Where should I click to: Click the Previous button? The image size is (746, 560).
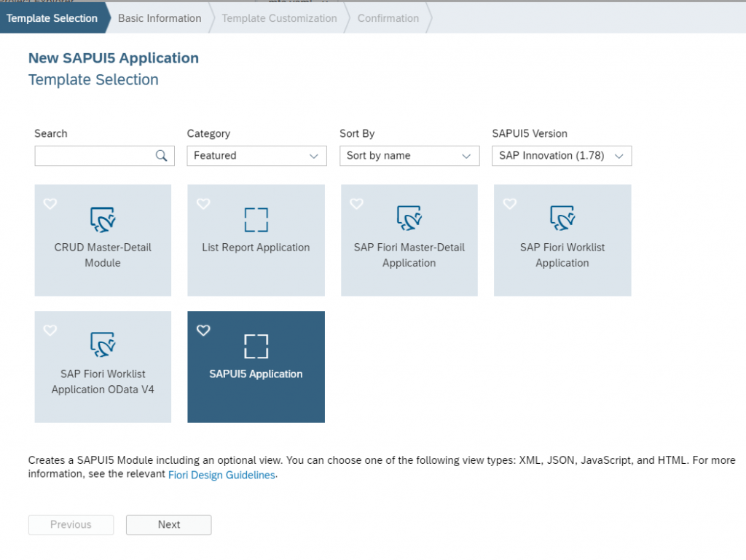71,525
